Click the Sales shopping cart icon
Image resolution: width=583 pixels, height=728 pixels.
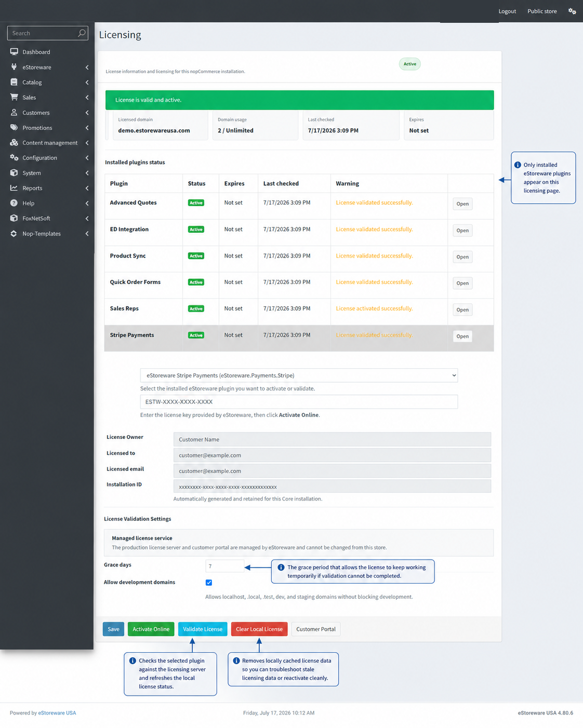coord(14,97)
